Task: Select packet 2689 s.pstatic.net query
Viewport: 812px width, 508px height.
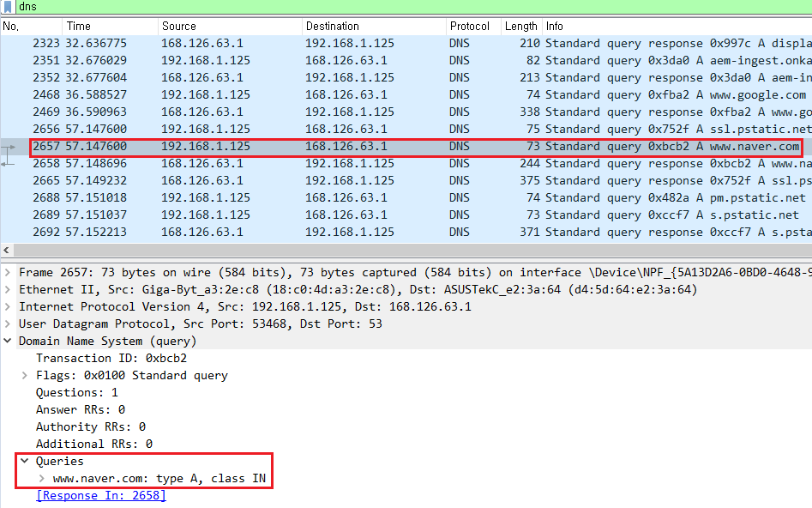Action: (406, 215)
